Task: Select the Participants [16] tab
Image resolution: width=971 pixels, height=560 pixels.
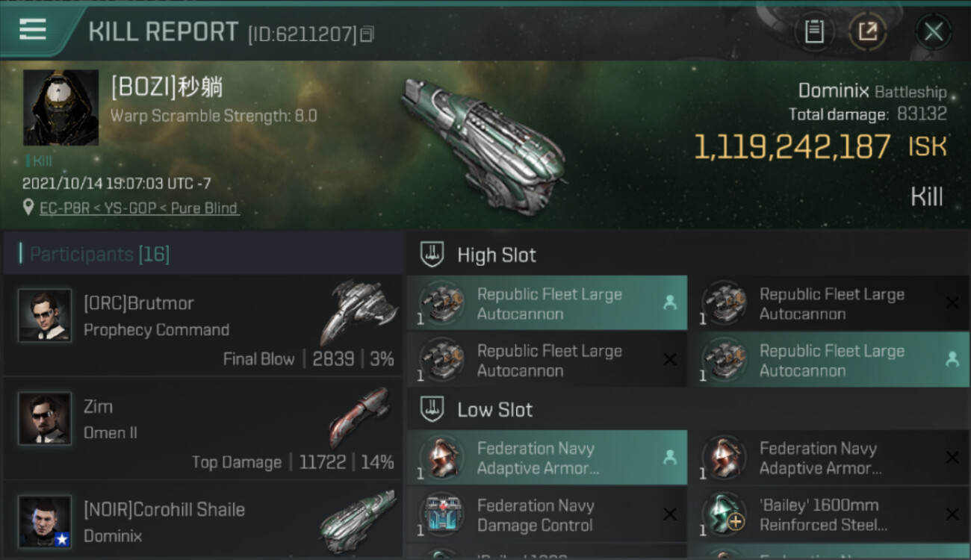Action: point(100,255)
